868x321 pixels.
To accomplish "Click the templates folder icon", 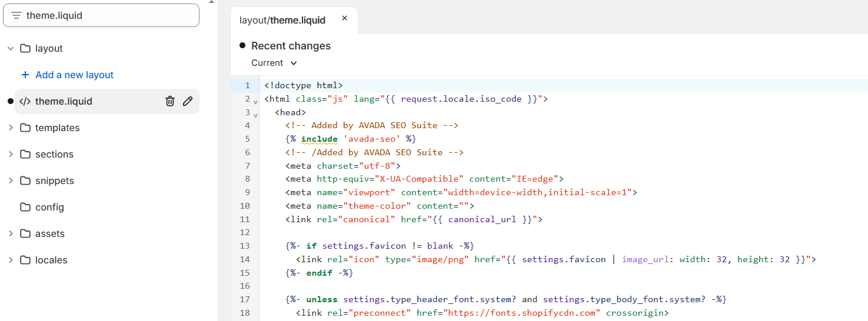I will coord(25,128).
